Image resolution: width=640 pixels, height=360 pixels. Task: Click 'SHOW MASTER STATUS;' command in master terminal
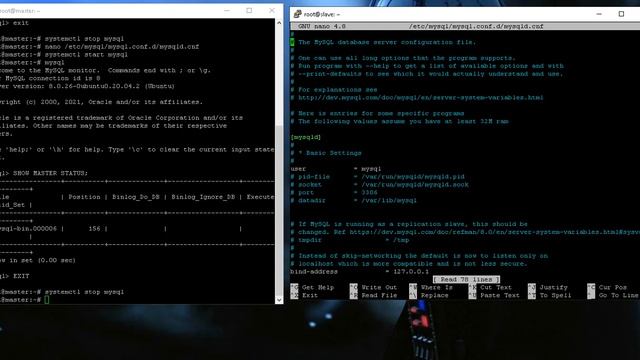point(50,173)
